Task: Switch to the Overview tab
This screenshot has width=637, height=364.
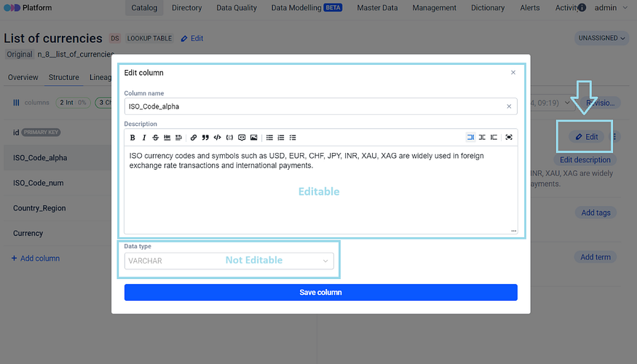Action: [23, 77]
